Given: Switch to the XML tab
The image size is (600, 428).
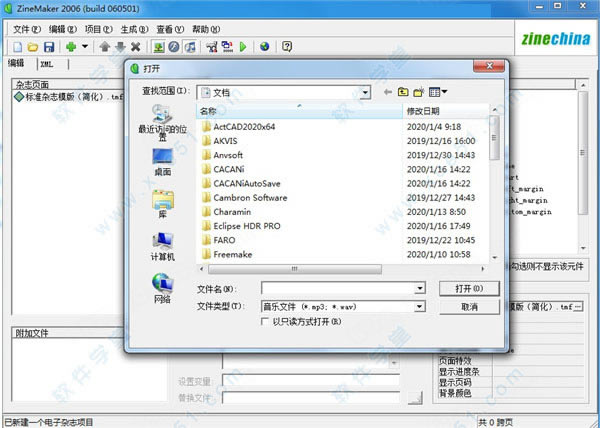Looking at the screenshot, I should [x=47, y=64].
